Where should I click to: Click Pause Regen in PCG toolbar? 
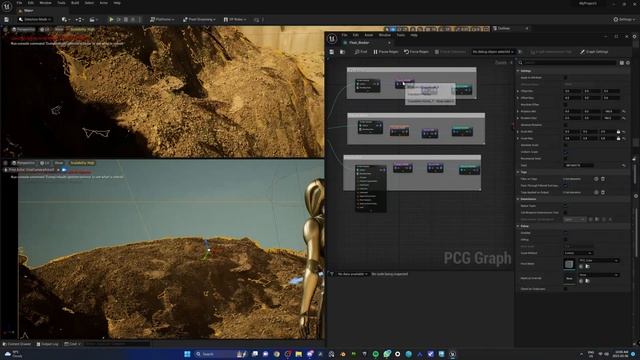386,52
